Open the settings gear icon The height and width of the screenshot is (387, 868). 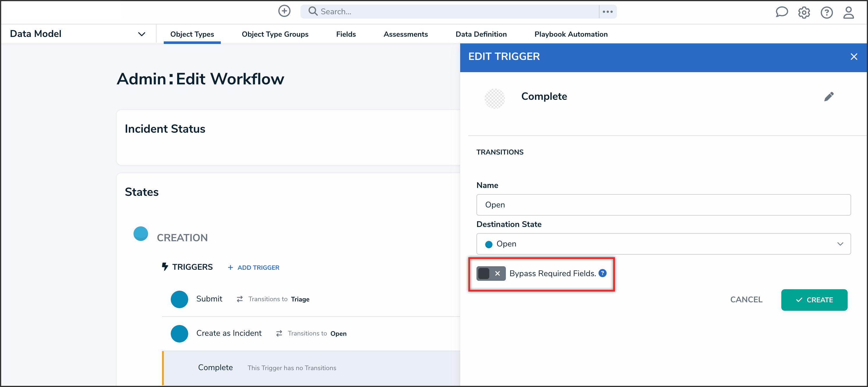tap(804, 13)
